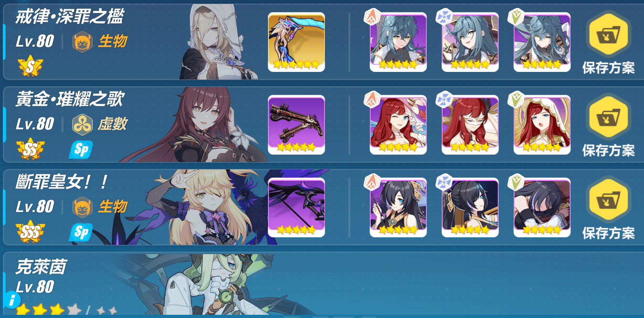The height and width of the screenshot is (318, 644).
Task: Tap the S rank star of 戒律·深罪之檻
Action: point(30,67)
